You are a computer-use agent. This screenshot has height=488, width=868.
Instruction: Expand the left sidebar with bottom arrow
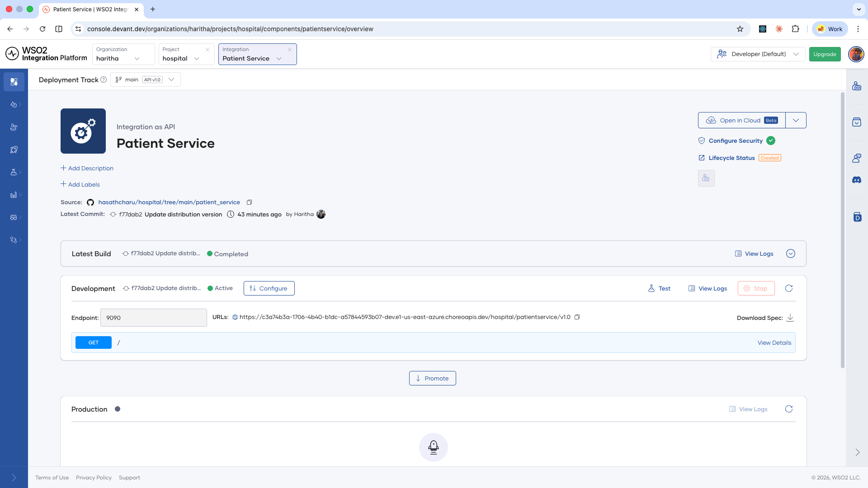(14, 478)
